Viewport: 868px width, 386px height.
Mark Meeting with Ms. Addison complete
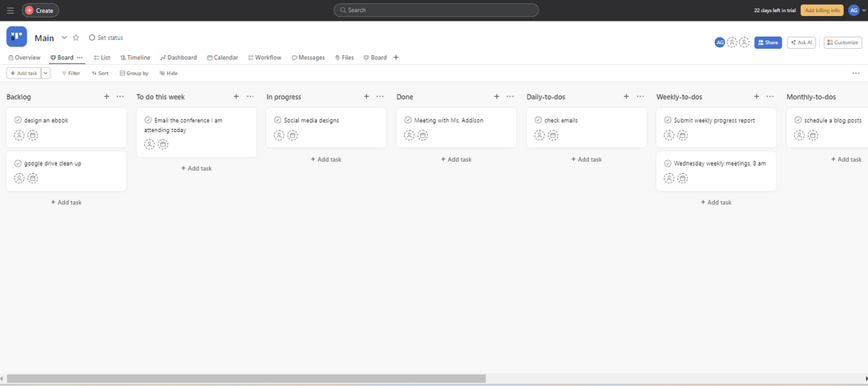(408, 120)
